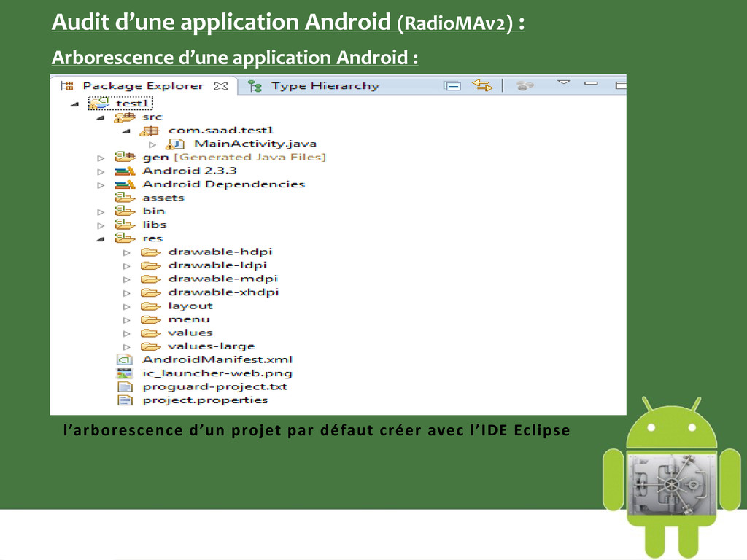Expand the menu folder arrow

127,320
